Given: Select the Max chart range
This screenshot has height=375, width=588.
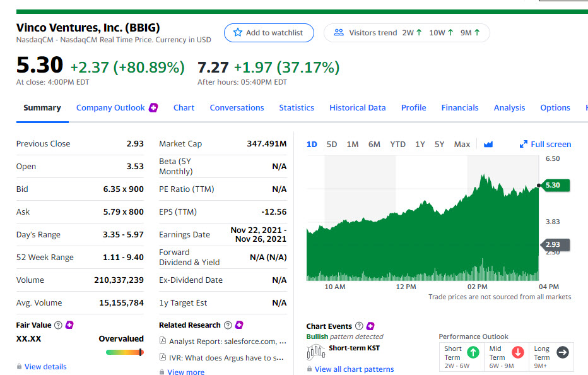Looking at the screenshot, I should (462, 144).
